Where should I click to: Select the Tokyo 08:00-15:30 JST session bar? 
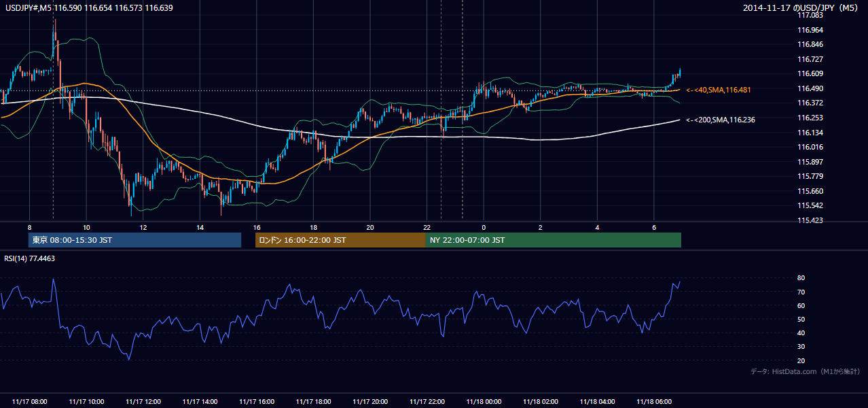(x=134, y=240)
